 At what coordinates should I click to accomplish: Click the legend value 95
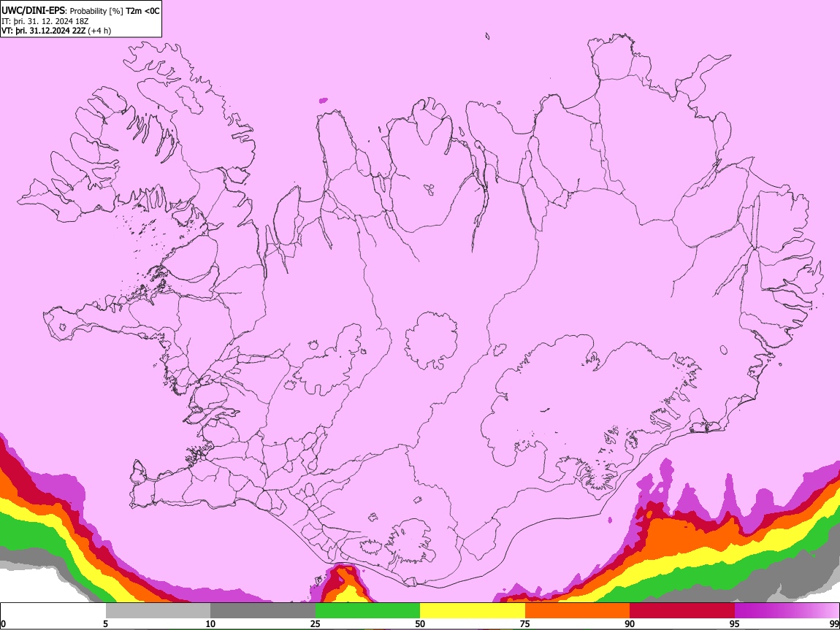coord(735,623)
